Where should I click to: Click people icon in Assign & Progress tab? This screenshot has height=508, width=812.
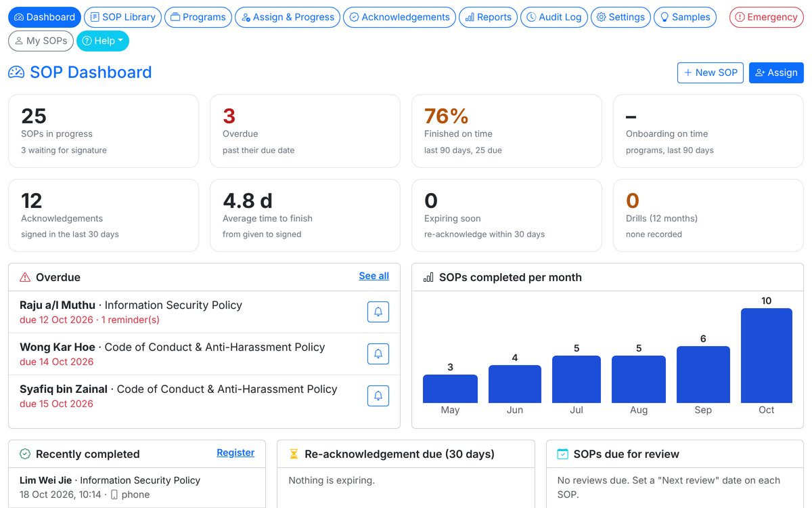246,17
